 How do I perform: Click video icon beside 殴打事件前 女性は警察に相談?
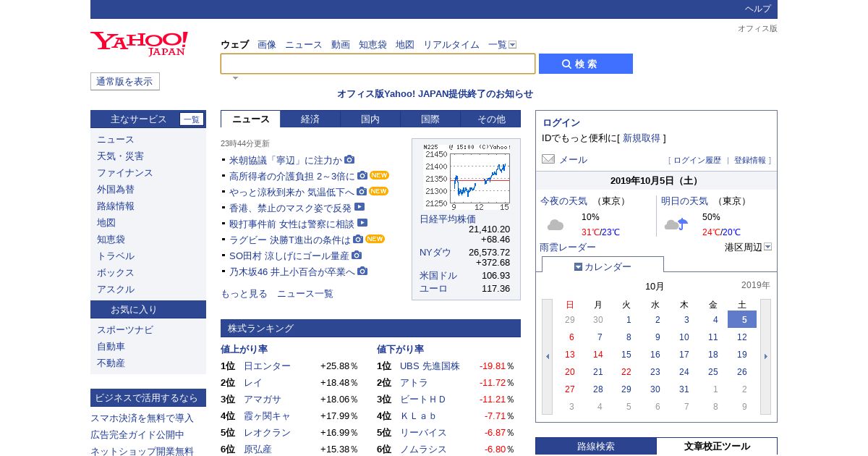(362, 223)
